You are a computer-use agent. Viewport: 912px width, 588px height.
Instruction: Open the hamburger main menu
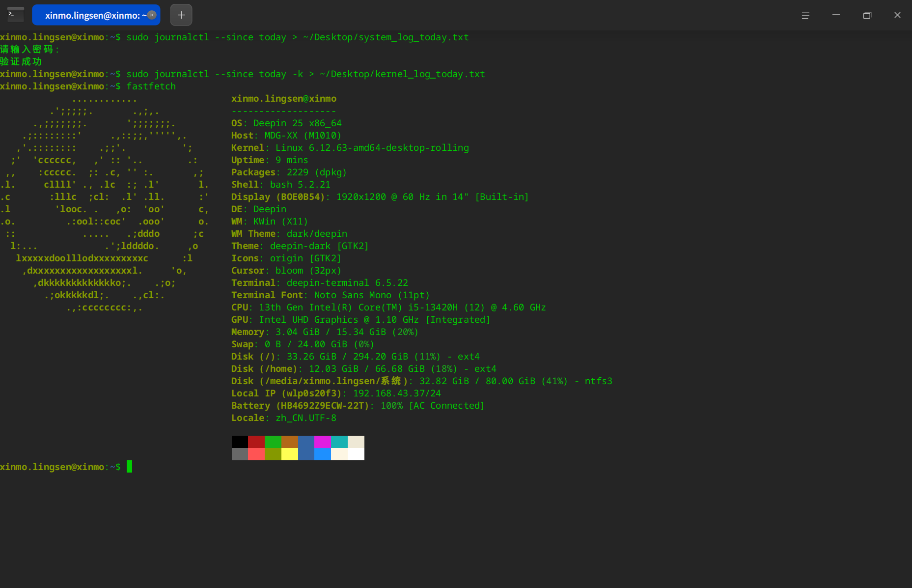click(x=805, y=15)
